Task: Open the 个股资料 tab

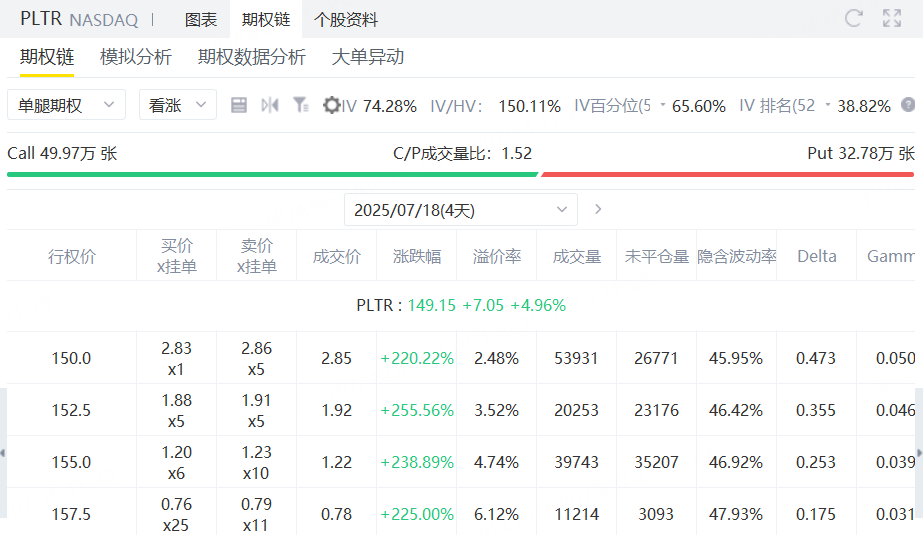Action: pos(346,19)
